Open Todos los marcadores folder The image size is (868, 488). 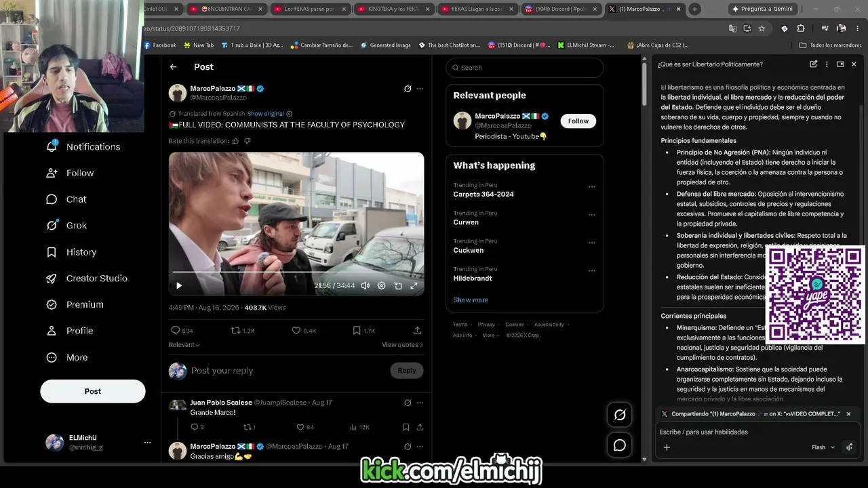click(x=831, y=45)
